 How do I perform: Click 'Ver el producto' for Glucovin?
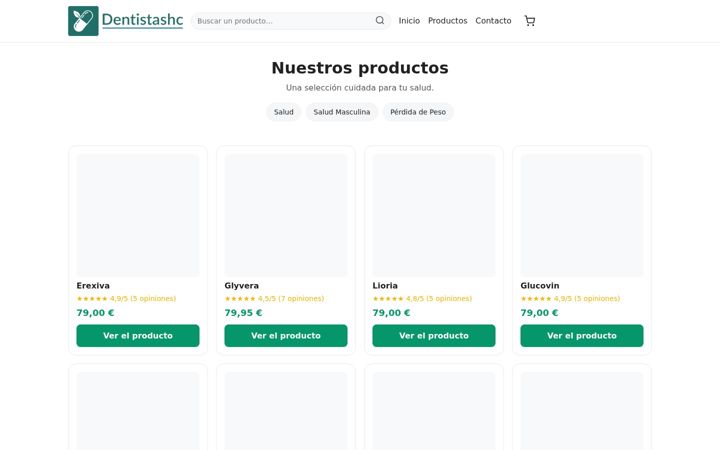click(x=582, y=336)
